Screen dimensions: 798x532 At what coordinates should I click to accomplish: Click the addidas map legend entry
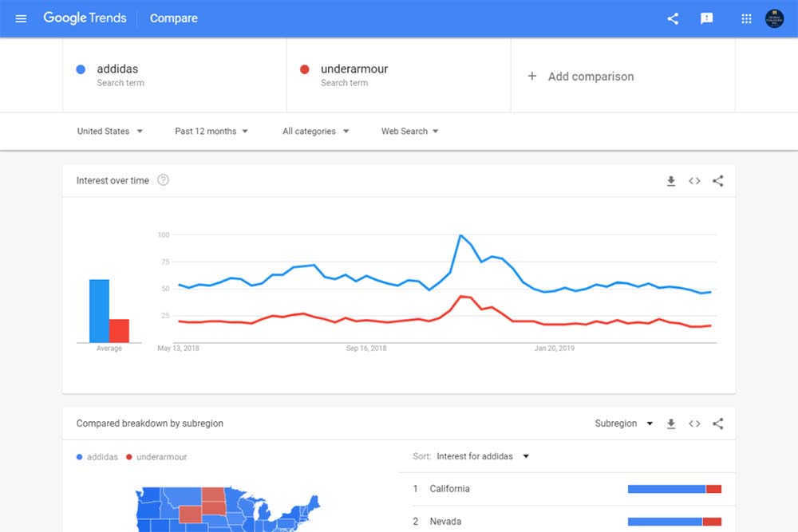click(x=97, y=457)
